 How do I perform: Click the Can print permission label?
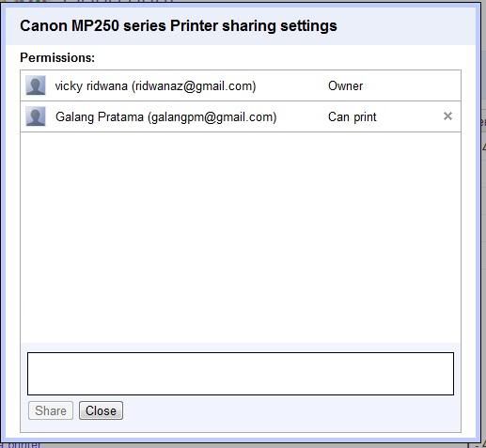(x=353, y=117)
